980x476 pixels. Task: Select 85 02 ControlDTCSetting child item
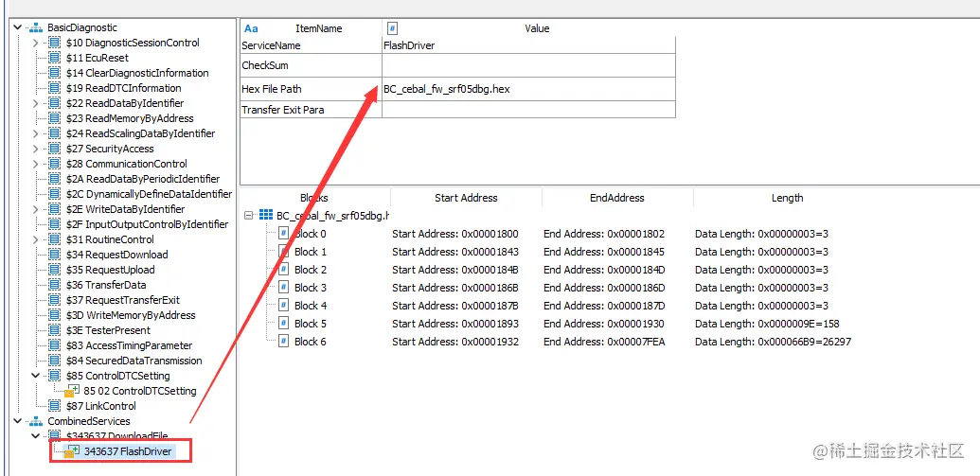[x=140, y=391]
